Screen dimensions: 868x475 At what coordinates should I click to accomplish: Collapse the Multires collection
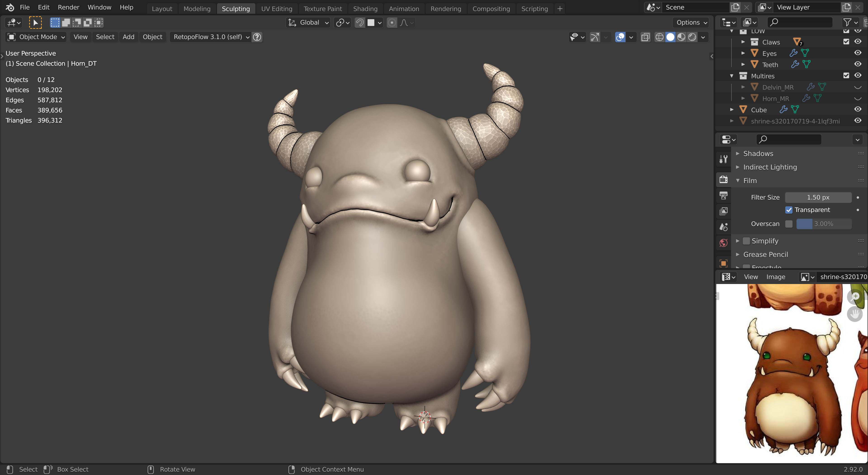pyautogui.click(x=731, y=76)
